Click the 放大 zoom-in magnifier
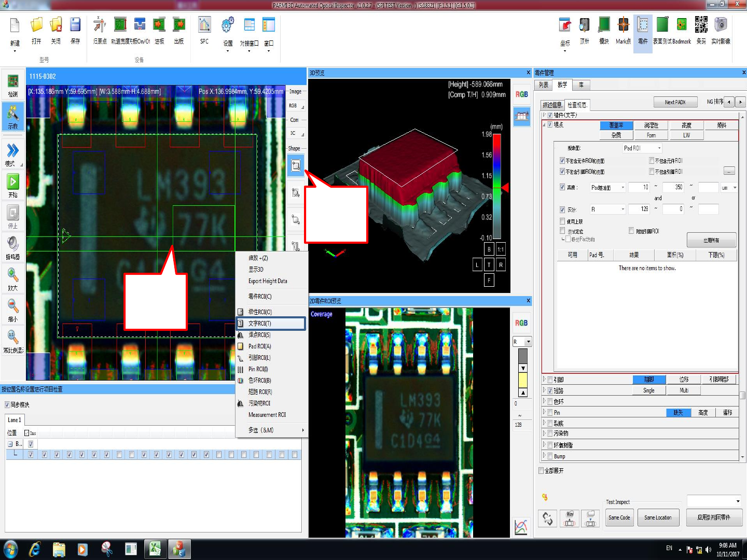 tap(13, 275)
